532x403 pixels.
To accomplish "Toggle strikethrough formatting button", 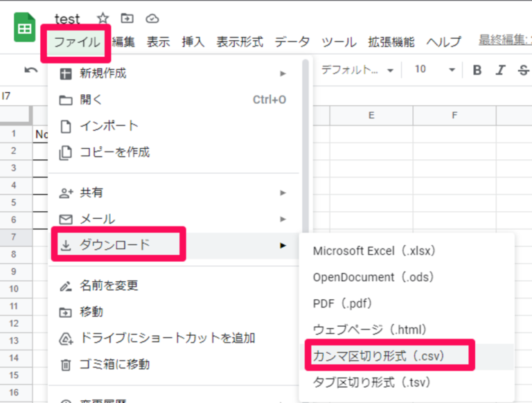I will [522, 70].
